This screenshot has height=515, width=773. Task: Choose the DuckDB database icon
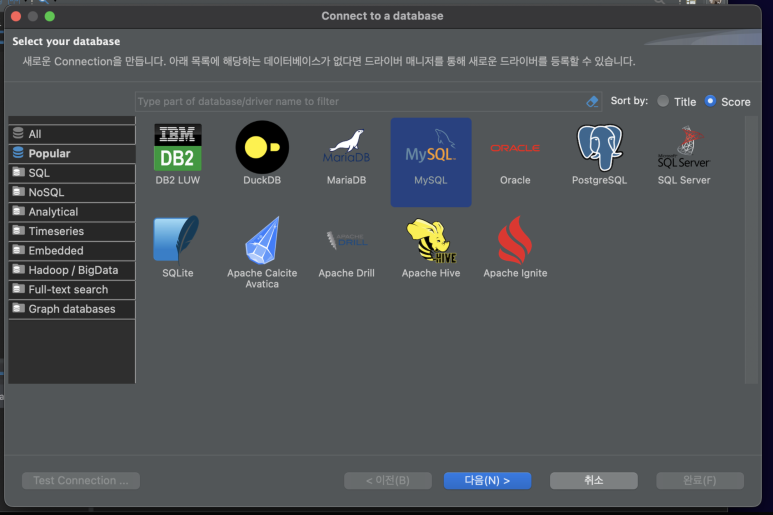click(x=262, y=147)
